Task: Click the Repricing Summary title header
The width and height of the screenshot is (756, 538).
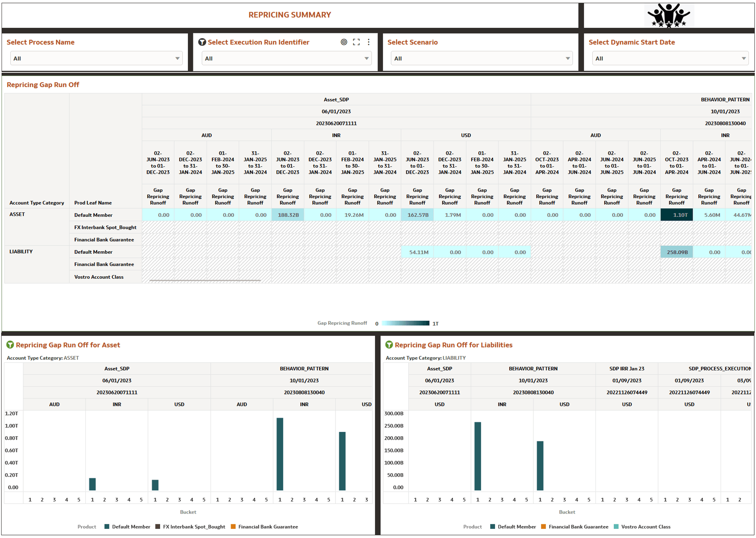Action: [289, 15]
